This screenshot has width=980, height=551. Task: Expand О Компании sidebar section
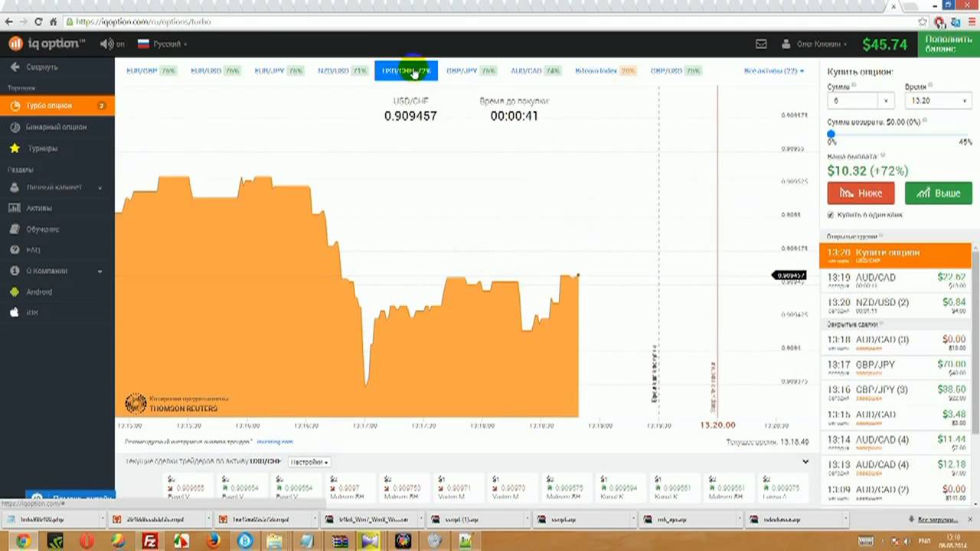pyautogui.click(x=57, y=271)
